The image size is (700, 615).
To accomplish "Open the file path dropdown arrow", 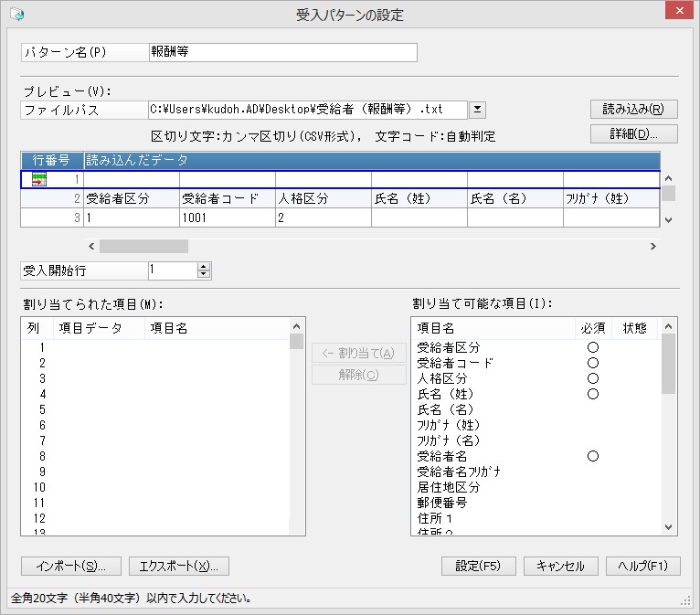I will [477, 110].
